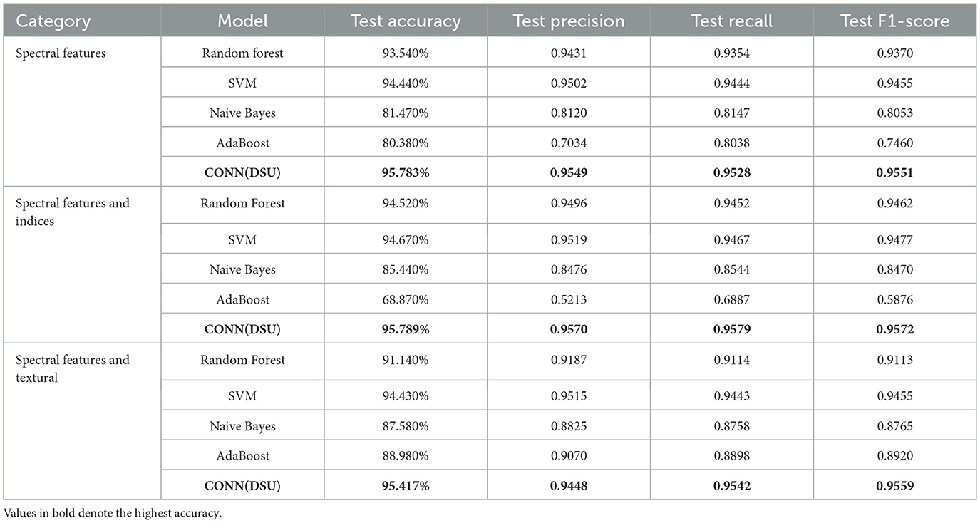Select the bold 95.789% accuracy value
980x523 pixels.
click(x=406, y=329)
